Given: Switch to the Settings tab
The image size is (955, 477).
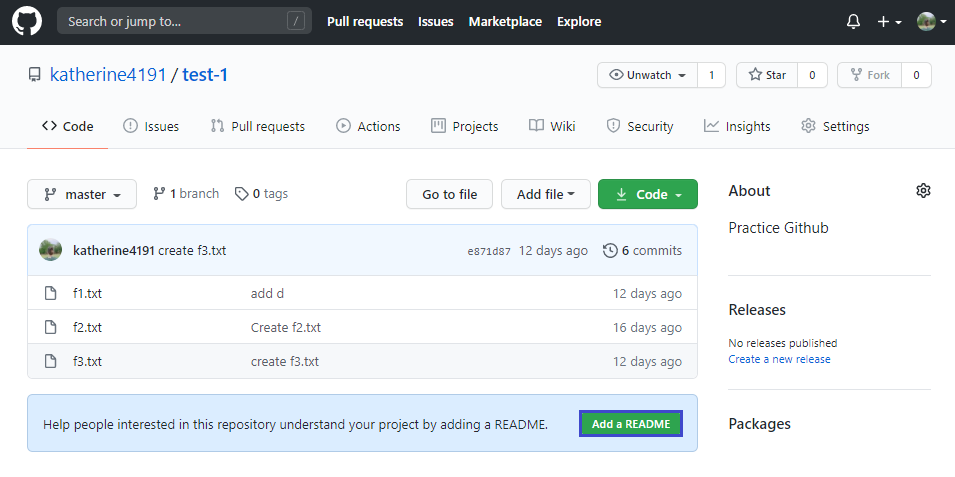Looking at the screenshot, I should [x=835, y=126].
